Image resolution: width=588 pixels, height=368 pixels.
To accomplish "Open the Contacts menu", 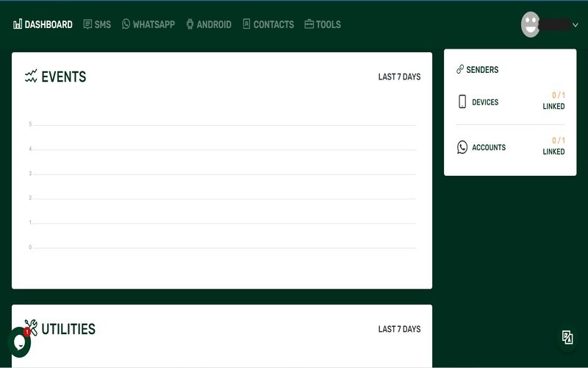I will click(268, 24).
